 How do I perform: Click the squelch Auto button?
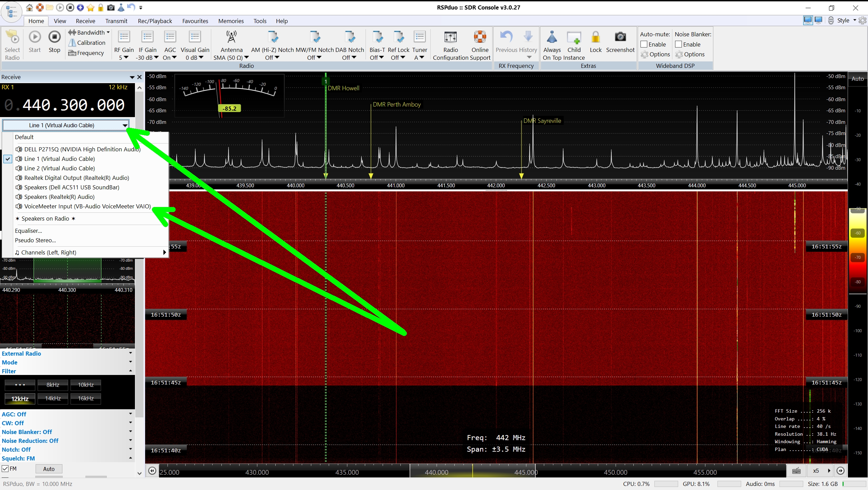pyautogui.click(x=49, y=469)
